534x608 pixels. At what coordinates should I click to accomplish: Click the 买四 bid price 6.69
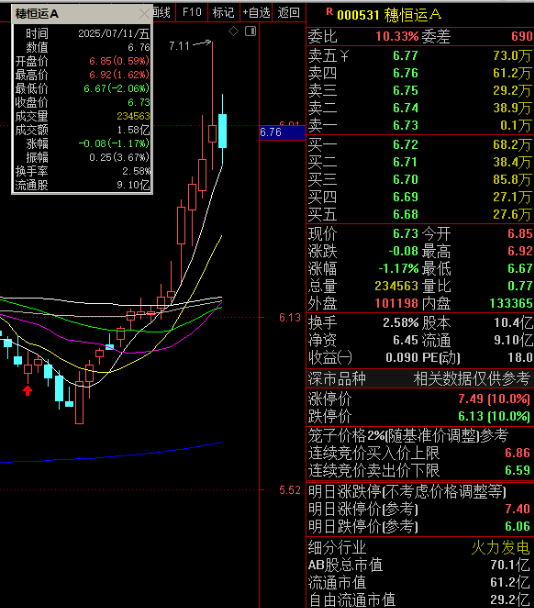tap(405, 197)
